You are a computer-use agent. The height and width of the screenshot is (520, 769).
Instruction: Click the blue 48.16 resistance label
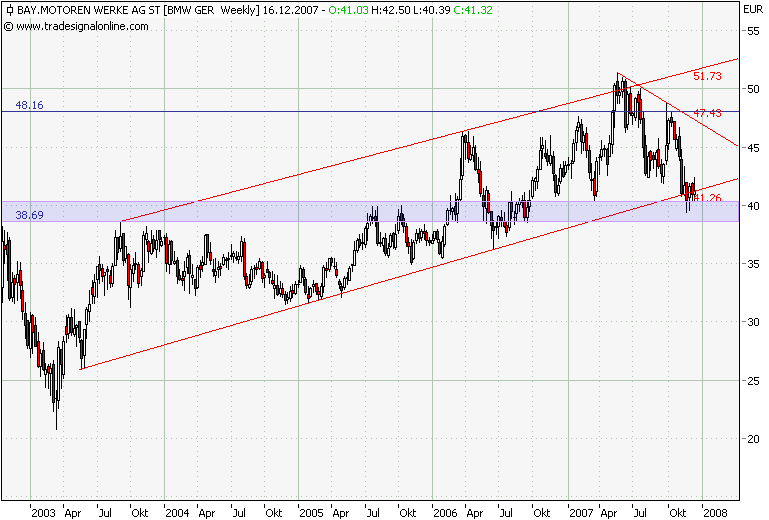(29, 105)
